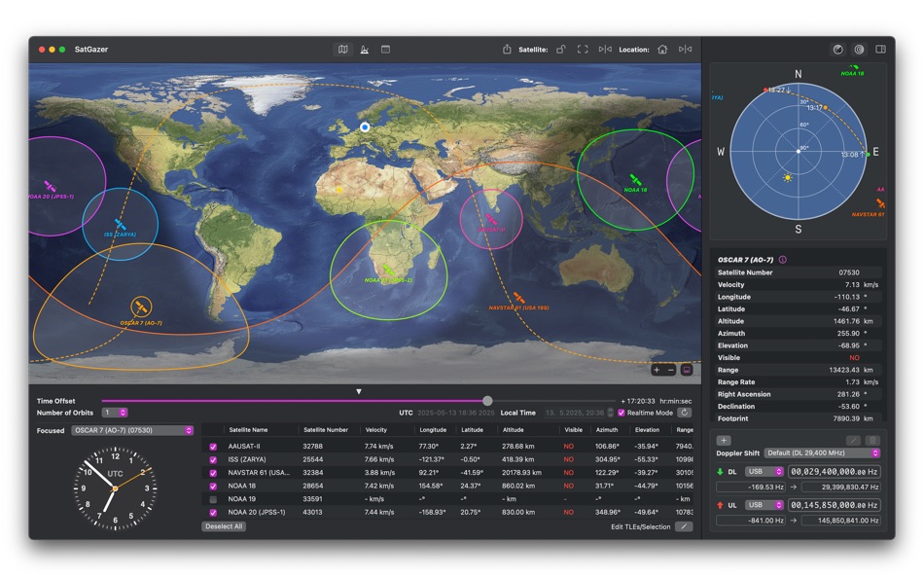
Task: Click the satellite frame-focus brackets icon
Action: click(x=583, y=50)
